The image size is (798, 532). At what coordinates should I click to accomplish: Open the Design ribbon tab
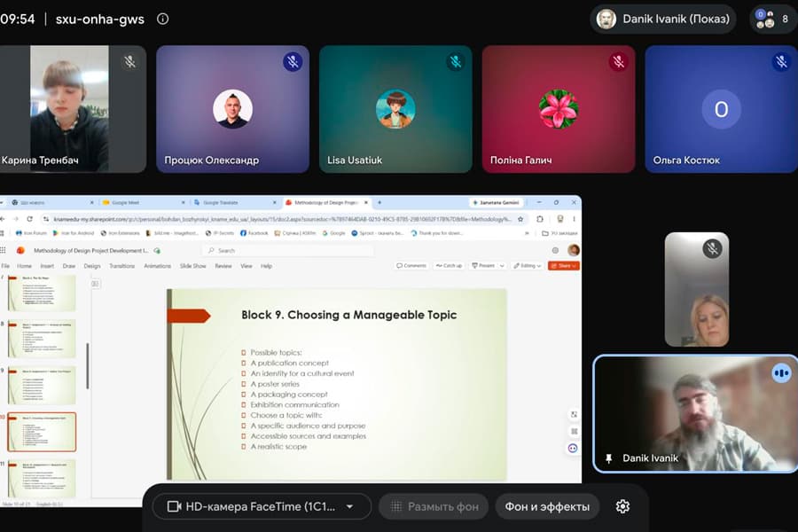(92, 266)
